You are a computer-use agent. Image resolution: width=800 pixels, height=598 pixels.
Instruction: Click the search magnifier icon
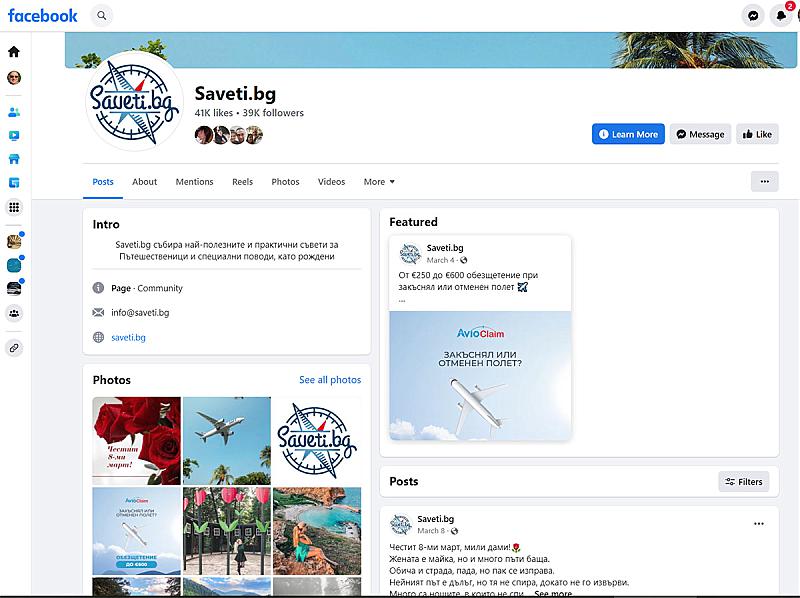coord(102,16)
